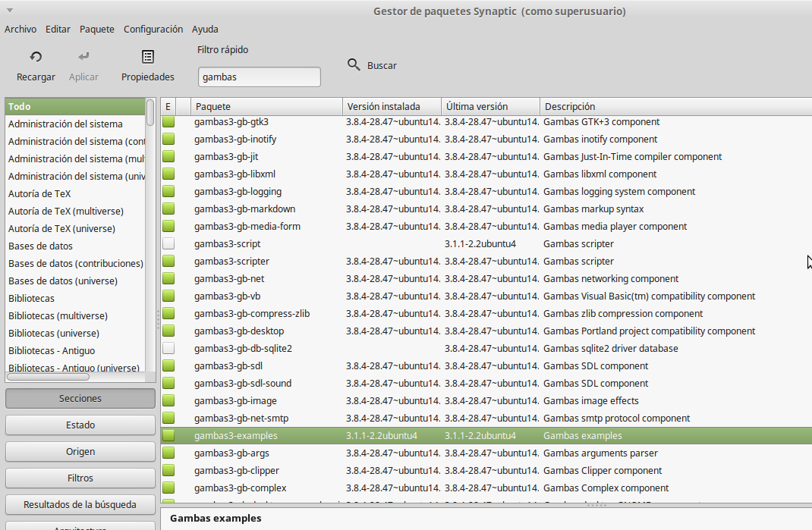
Task: Click the Recargar reload icon
Action: pyautogui.click(x=36, y=56)
